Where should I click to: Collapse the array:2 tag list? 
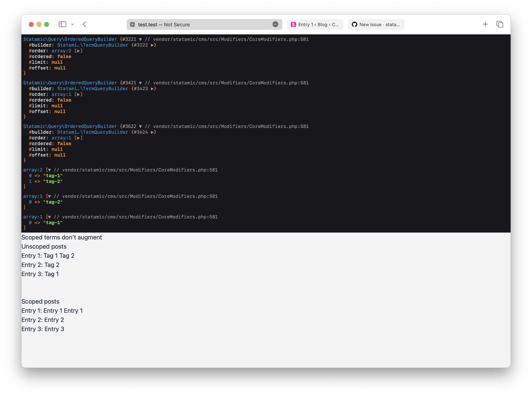[50, 170]
